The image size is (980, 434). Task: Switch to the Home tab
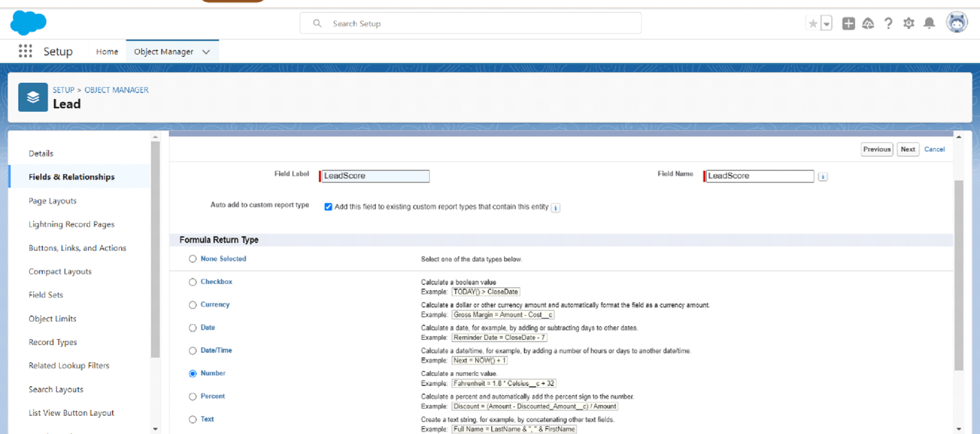coord(107,51)
